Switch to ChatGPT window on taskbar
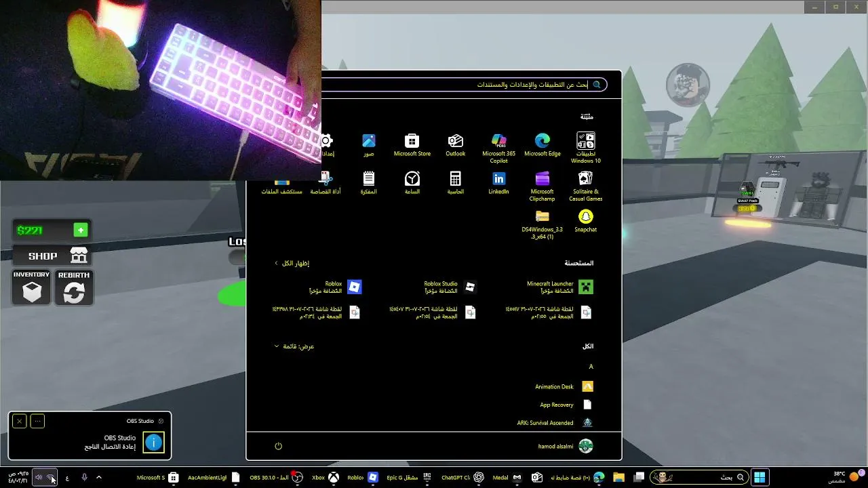Image resolution: width=868 pixels, height=488 pixels. coord(463,477)
